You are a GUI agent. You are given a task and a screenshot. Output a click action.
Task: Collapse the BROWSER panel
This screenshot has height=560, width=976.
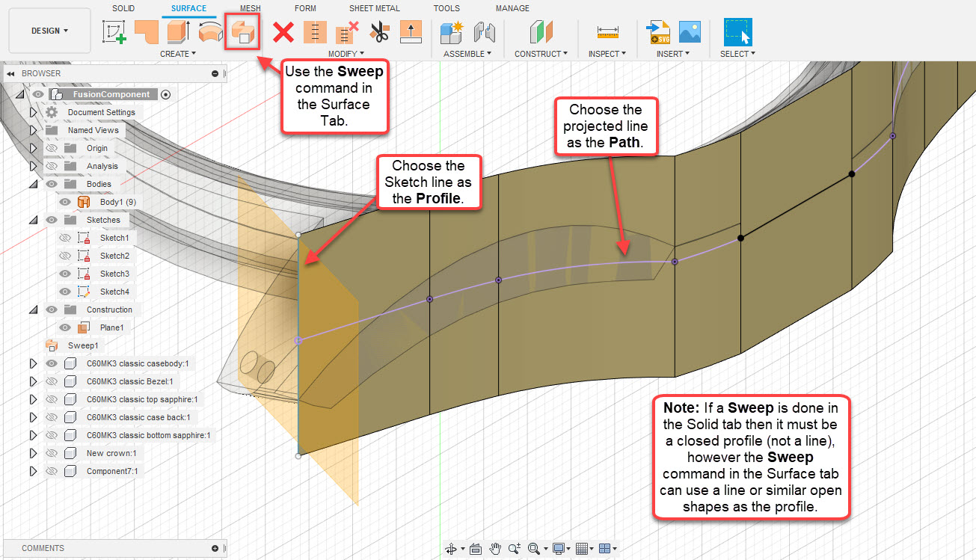pyautogui.click(x=9, y=73)
